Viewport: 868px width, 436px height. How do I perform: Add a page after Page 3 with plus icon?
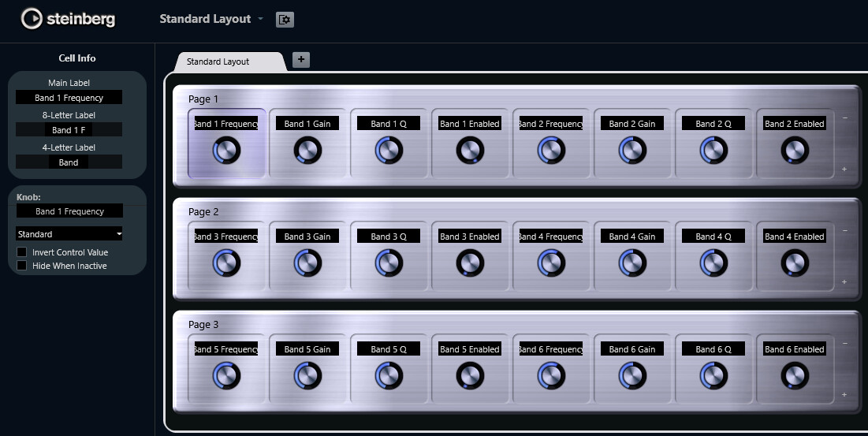pyautogui.click(x=844, y=394)
